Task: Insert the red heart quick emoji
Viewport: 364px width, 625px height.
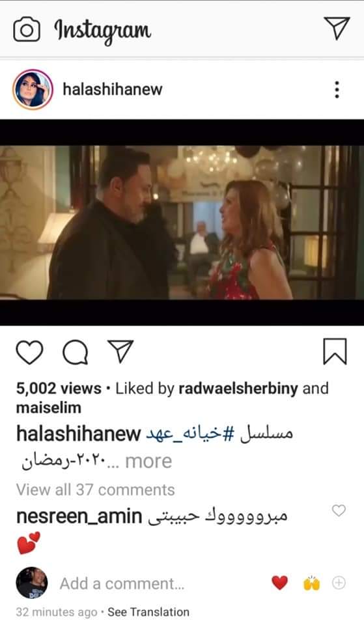Action: [279, 583]
